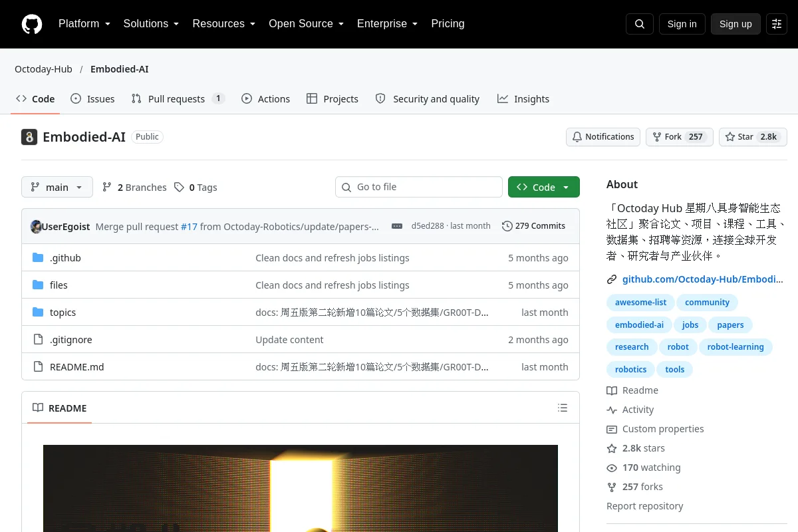This screenshot has width=798, height=532.
Task: Open the .gitignore file
Action: tap(71, 340)
